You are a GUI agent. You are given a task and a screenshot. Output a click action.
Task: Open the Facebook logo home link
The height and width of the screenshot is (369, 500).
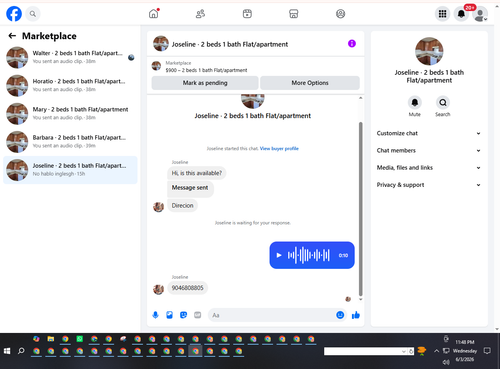click(x=14, y=14)
